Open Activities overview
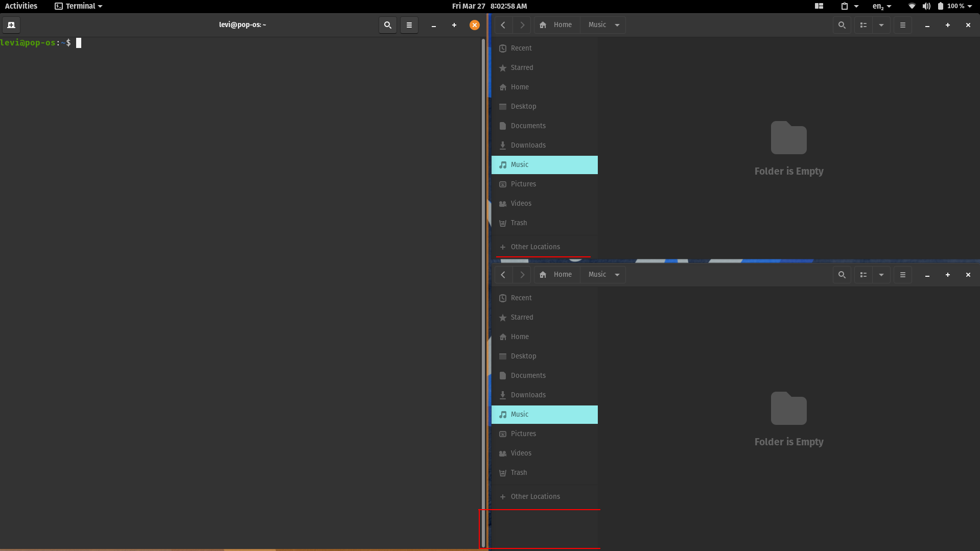This screenshot has height=551, width=980. [21, 6]
